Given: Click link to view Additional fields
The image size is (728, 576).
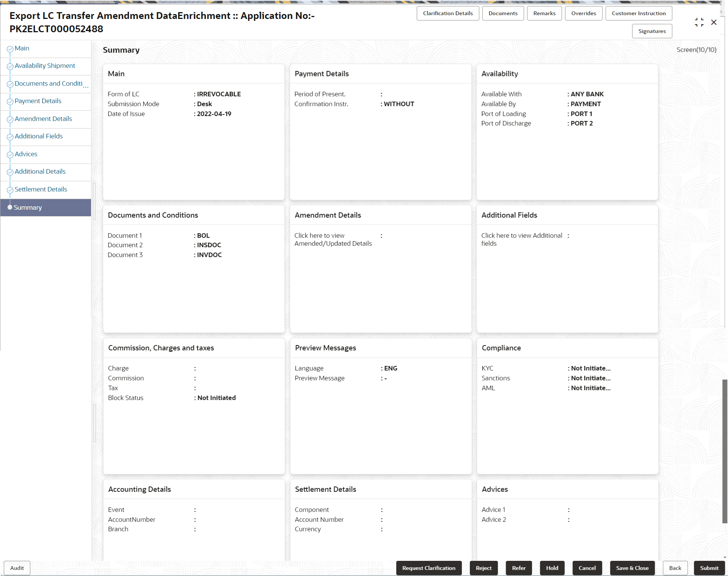Looking at the screenshot, I should pos(522,239).
